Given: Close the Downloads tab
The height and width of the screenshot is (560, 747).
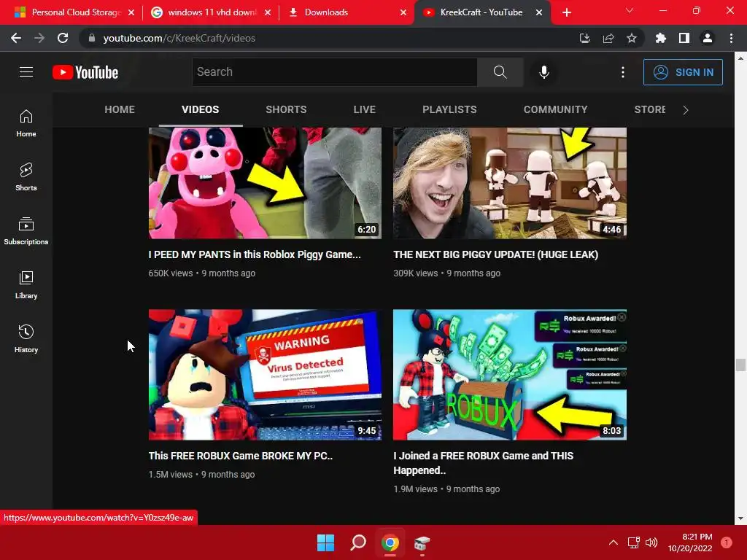Looking at the screenshot, I should pyautogui.click(x=403, y=12).
